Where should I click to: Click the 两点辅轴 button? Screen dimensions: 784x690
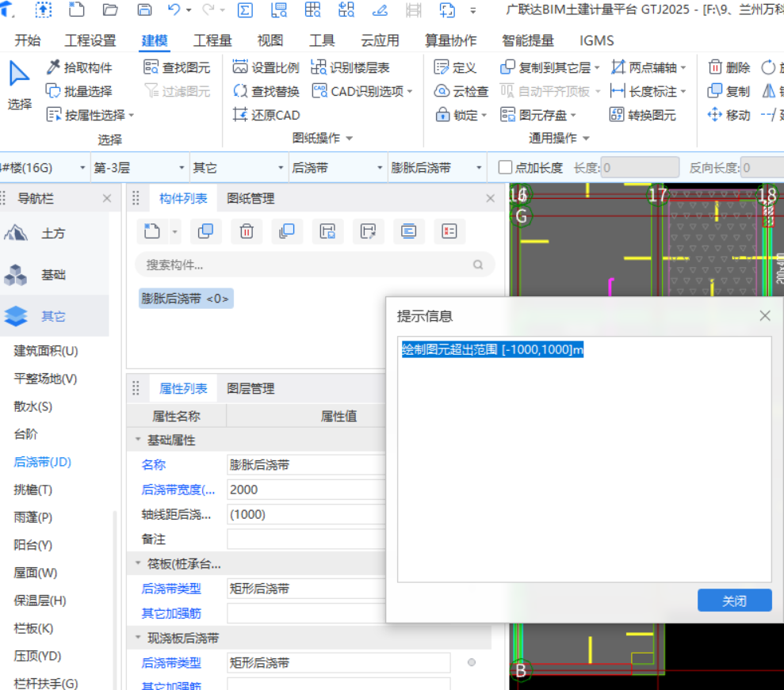pyautogui.click(x=648, y=67)
